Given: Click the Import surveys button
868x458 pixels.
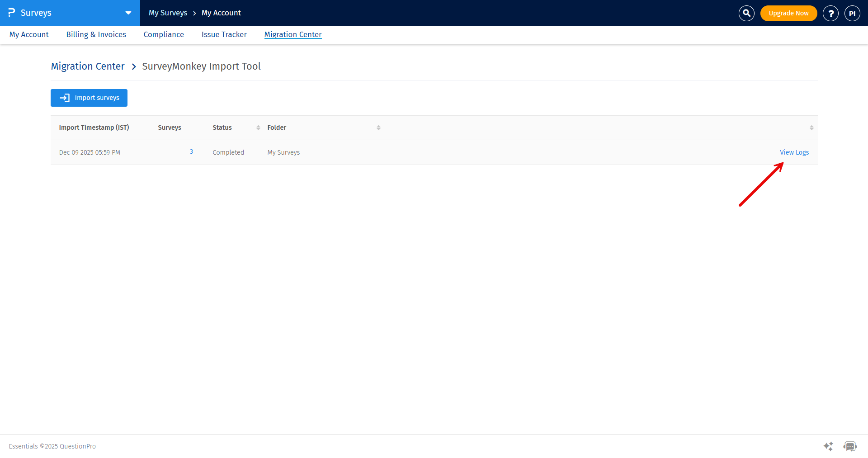Looking at the screenshot, I should 89,98.
